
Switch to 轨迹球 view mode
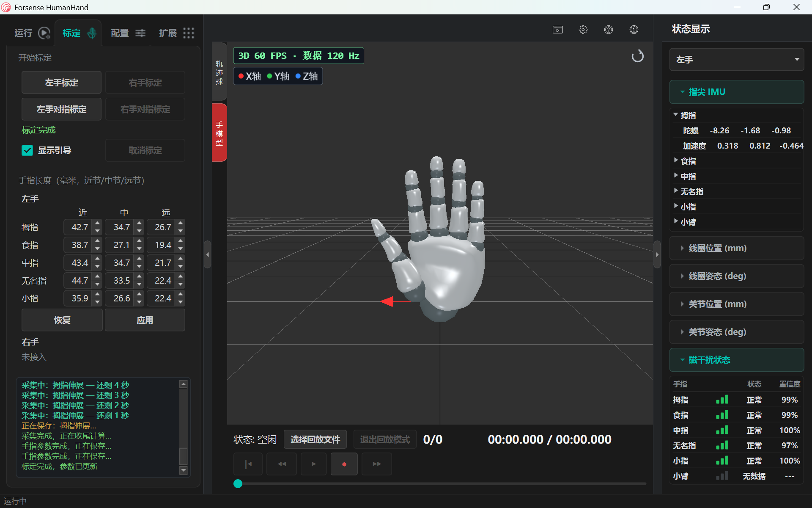click(x=219, y=72)
